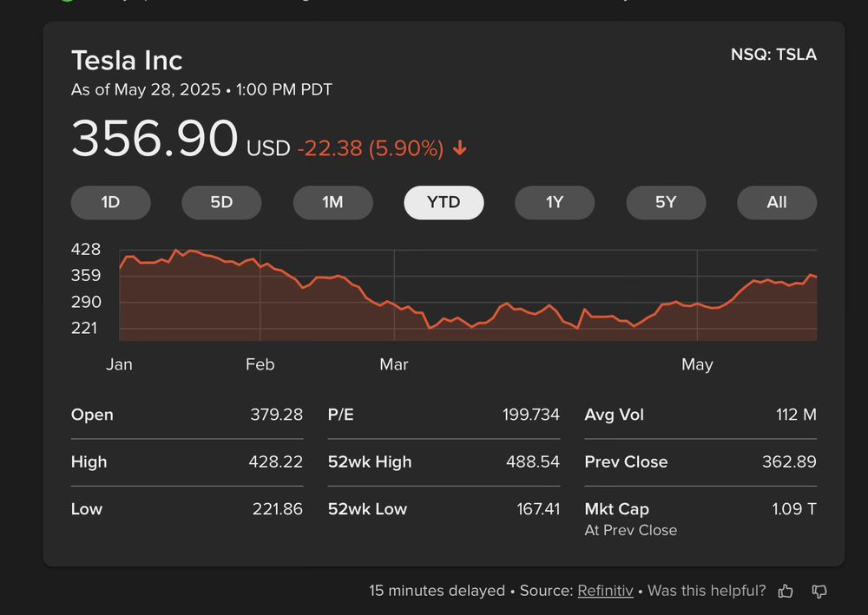Image resolution: width=868 pixels, height=615 pixels.
Task: Click the Mar label on chart axis
Action: pos(393,364)
